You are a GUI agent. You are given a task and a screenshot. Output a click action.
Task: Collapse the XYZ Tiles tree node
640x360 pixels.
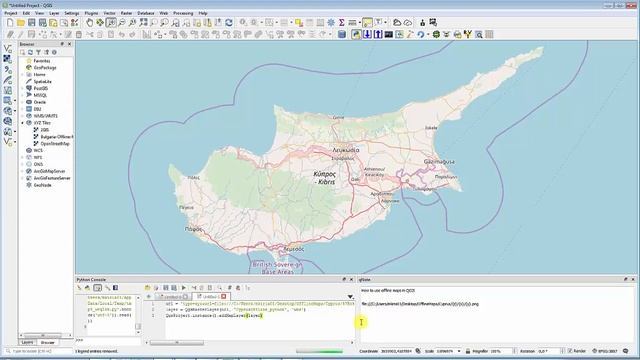click(23, 122)
